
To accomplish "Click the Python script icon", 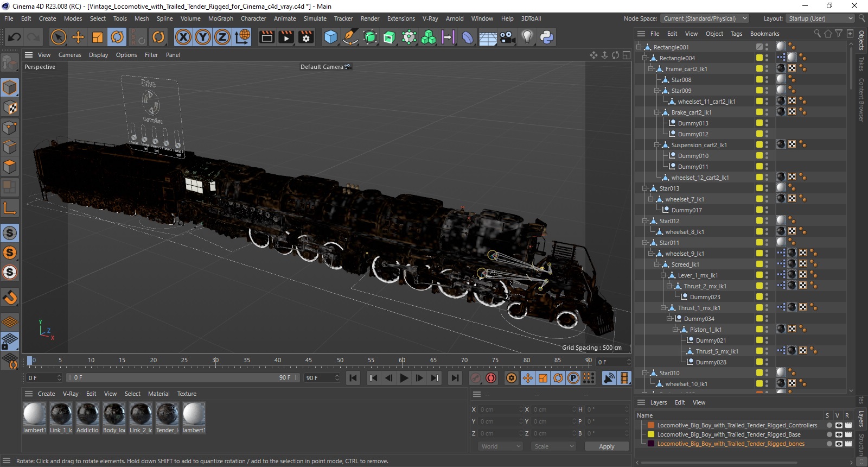I will pos(546,37).
